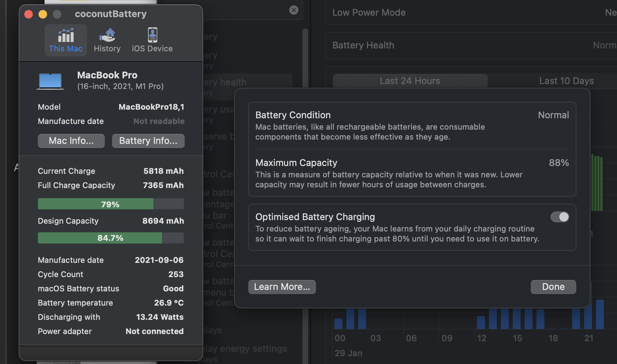Switch to Last 10 Days tab
617x364 pixels.
tap(566, 81)
